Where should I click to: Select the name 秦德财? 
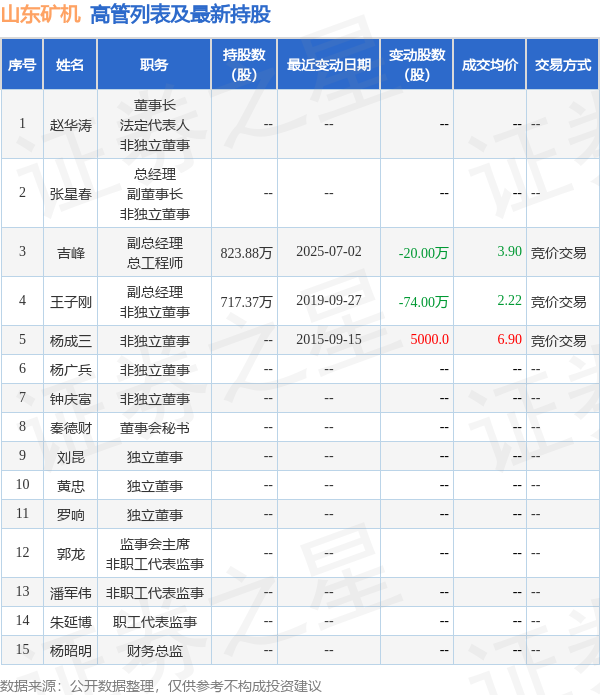(x=70, y=428)
